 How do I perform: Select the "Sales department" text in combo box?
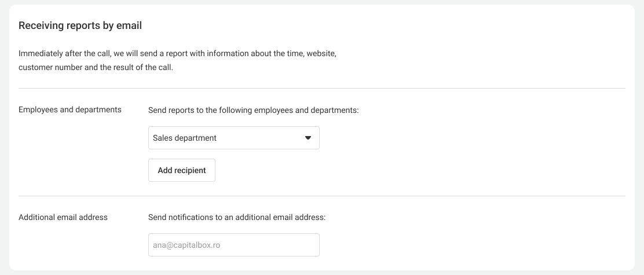tap(185, 138)
